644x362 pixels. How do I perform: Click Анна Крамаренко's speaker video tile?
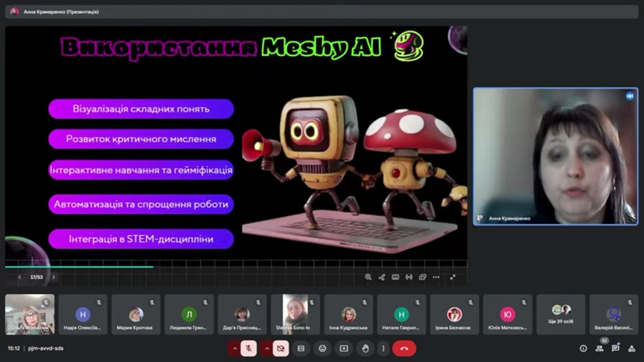[556, 157]
